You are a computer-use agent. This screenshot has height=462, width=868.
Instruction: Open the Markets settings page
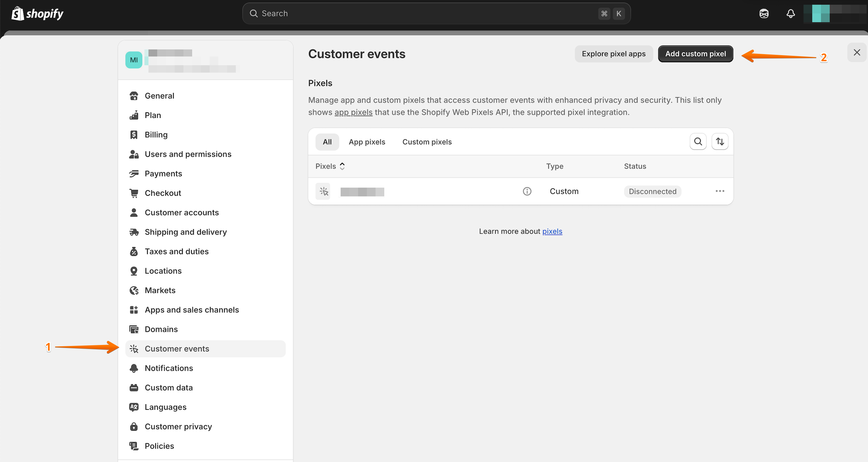[160, 291]
